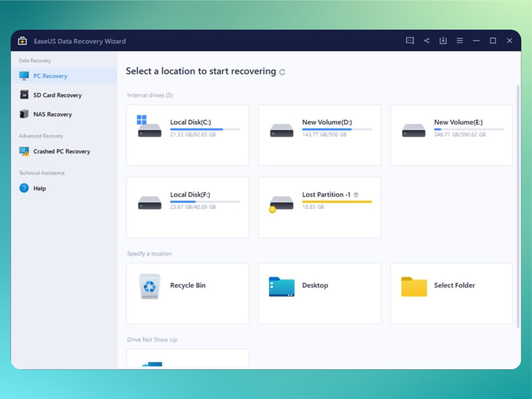Click the Local Disk(F:) usage bar

[x=205, y=201]
